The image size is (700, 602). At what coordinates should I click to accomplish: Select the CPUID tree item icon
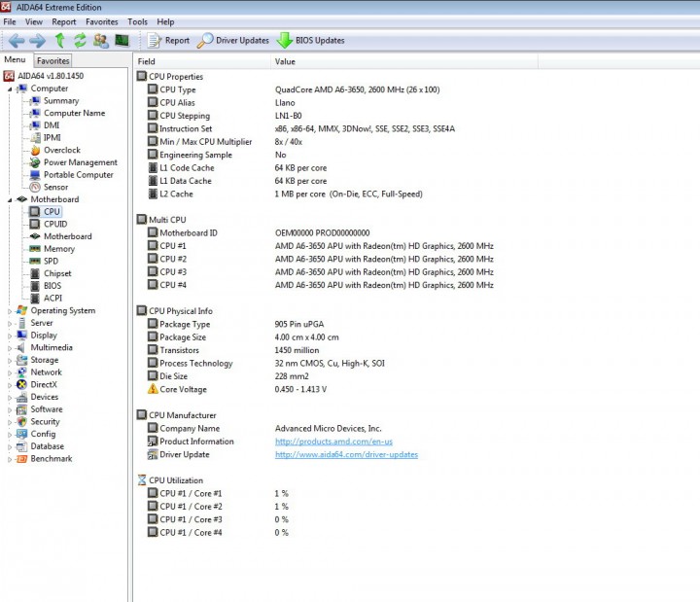point(35,225)
